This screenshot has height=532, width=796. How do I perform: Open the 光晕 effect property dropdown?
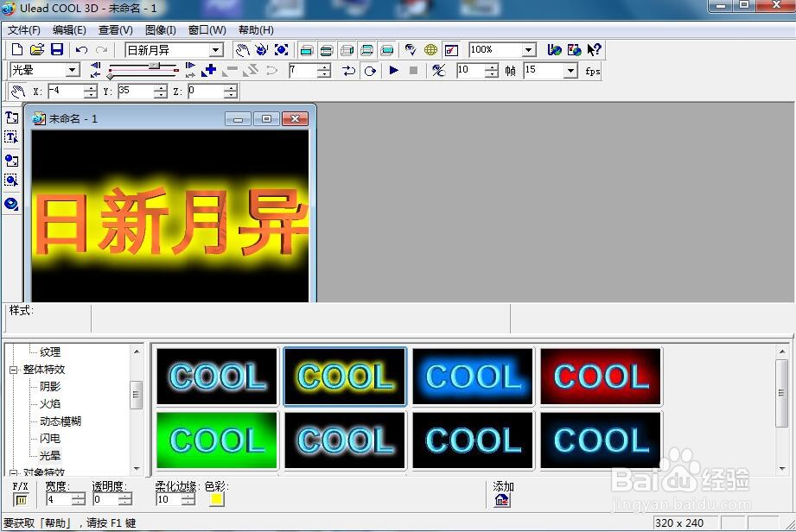coord(73,70)
